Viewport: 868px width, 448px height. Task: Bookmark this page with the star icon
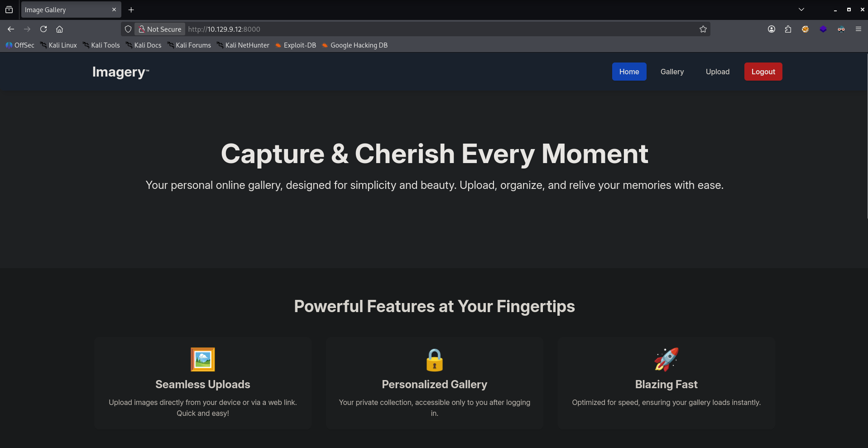[703, 29]
